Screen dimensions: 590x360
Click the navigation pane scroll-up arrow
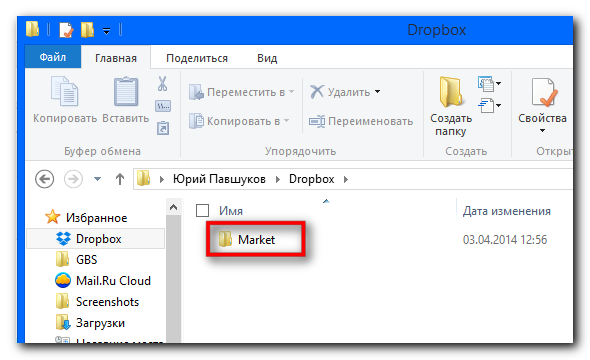click(x=173, y=207)
